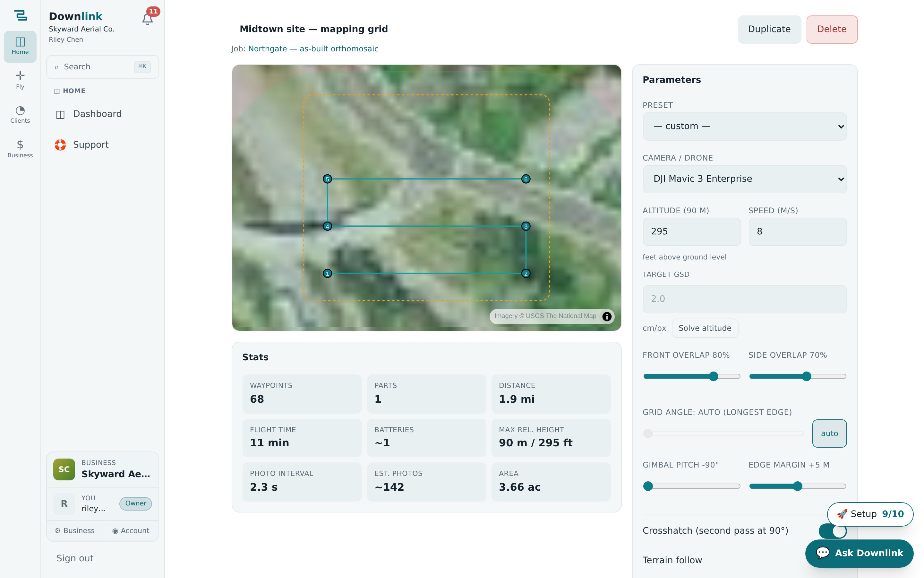The height and width of the screenshot is (578, 924).
Task: Open Ask Downlink chat
Action: tap(859, 553)
